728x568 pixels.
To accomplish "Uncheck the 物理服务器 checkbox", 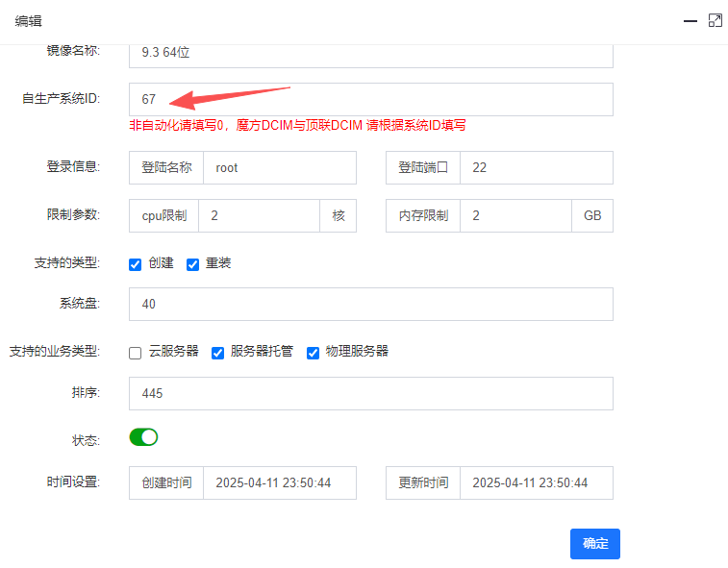I will click(313, 353).
